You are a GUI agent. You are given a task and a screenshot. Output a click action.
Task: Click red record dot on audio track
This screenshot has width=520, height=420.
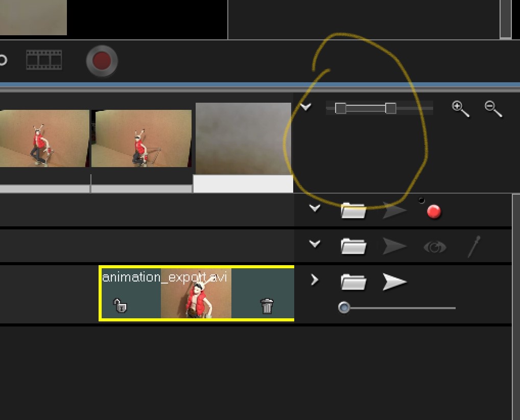[434, 212]
